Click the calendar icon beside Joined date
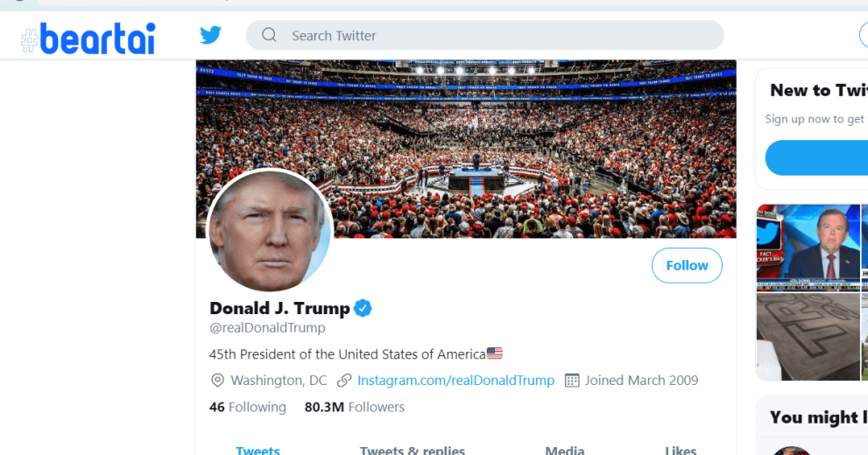 coord(572,381)
